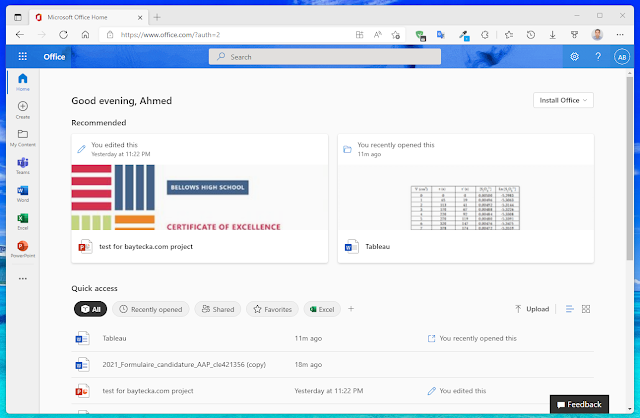Open browser History icon
The height and width of the screenshot is (418, 640).
pyautogui.click(x=531, y=35)
